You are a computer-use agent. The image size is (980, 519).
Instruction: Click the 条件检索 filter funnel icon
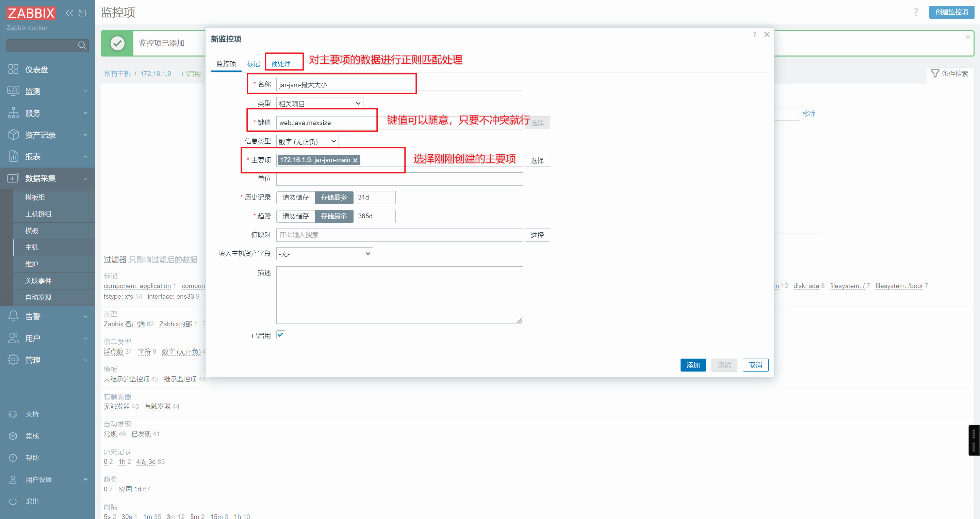click(935, 73)
